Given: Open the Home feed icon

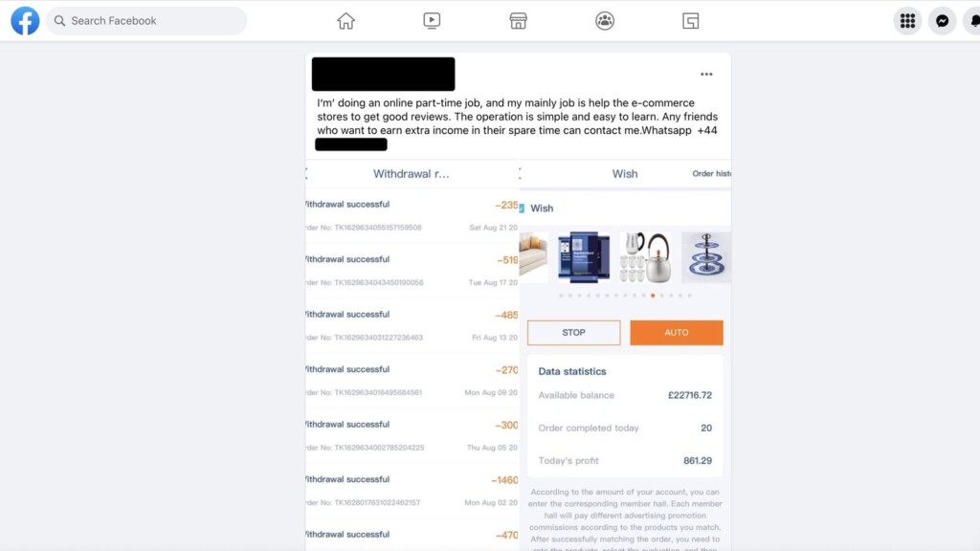Looking at the screenshot, I should [x=345, y=21].
